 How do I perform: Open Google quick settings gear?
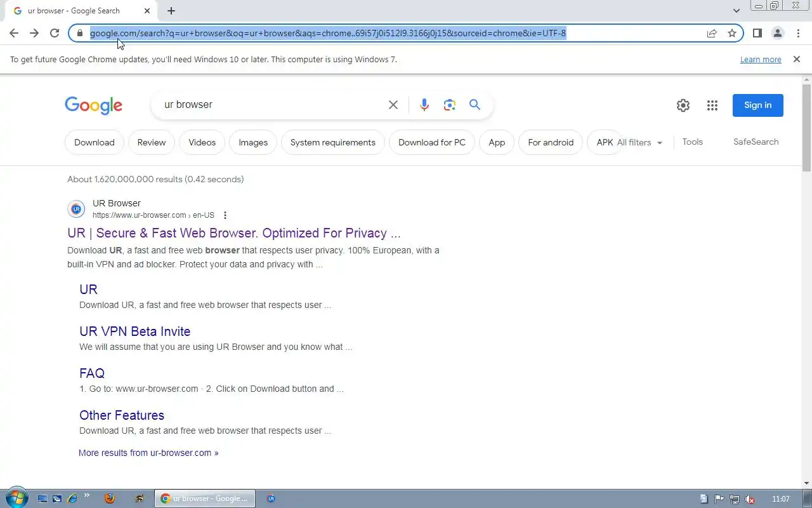point(683,105)
